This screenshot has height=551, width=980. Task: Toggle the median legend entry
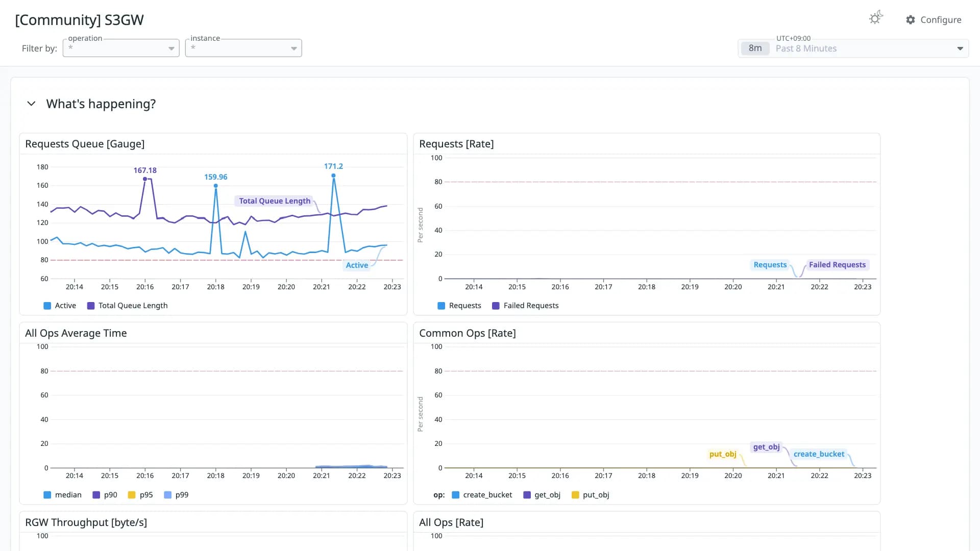click(63, 495)
